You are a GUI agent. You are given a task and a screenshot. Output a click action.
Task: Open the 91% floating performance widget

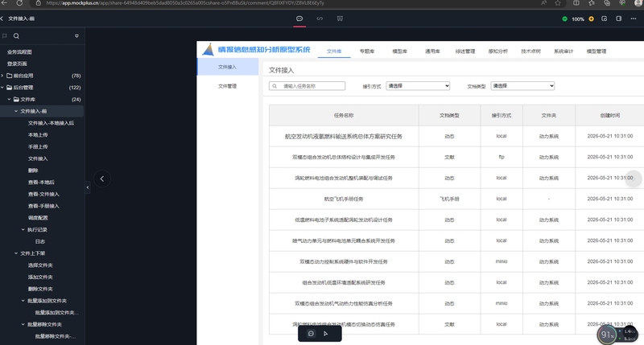pyautogui.click(x=607, y=335)
